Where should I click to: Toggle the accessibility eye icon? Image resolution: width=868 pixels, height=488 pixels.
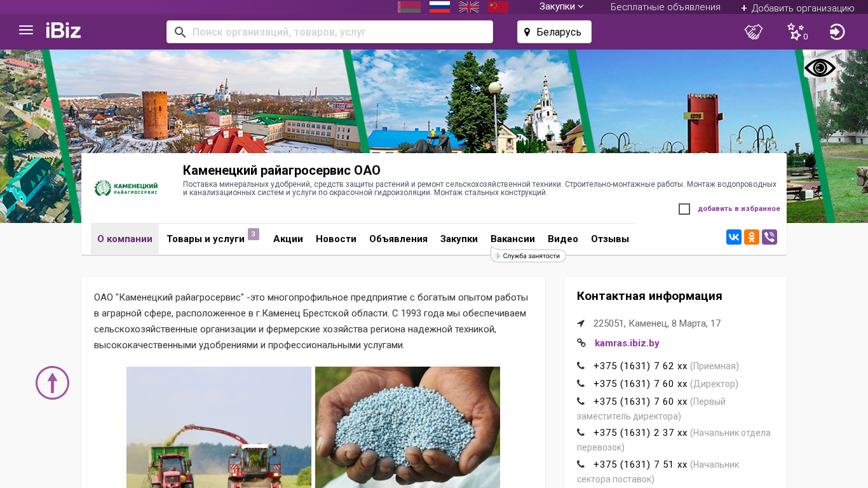point(820,67)
